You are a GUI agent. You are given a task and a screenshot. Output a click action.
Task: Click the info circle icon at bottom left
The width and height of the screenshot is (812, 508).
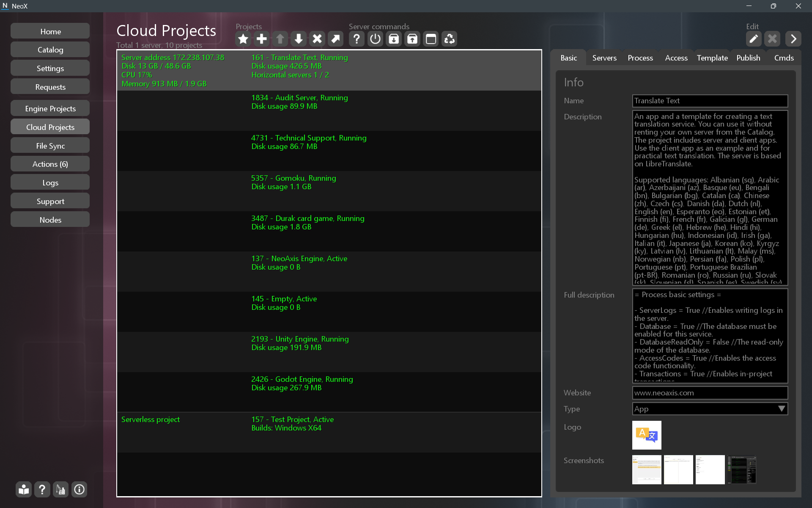[79, 490]
